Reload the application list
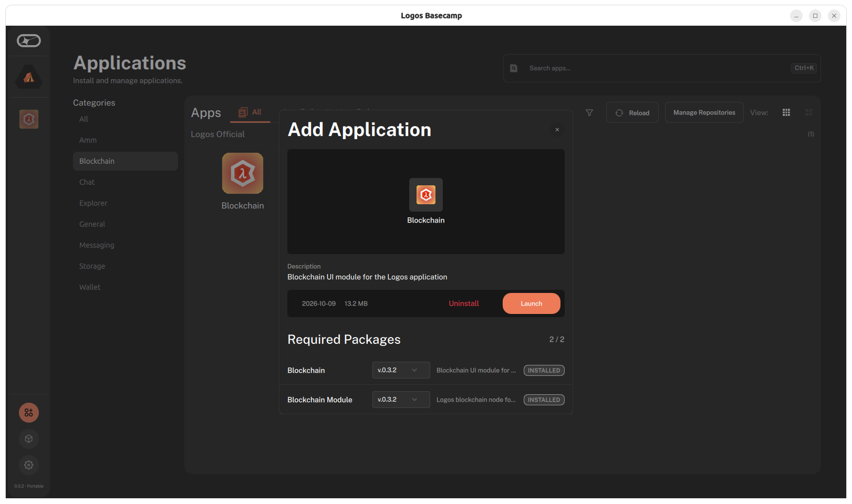Viewport: 852px width, 504px height. tap(632, 112)
